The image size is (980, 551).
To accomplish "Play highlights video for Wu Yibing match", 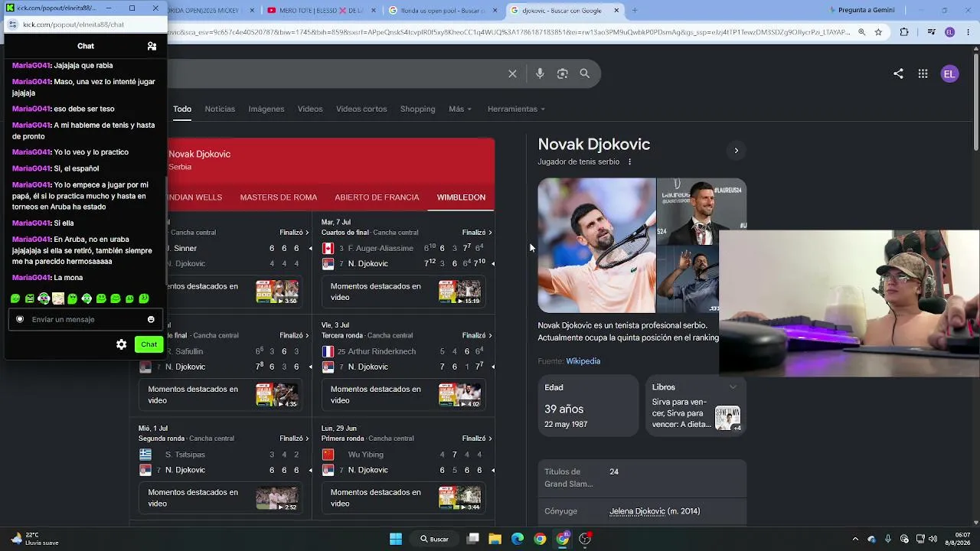I will pos(459,498).
